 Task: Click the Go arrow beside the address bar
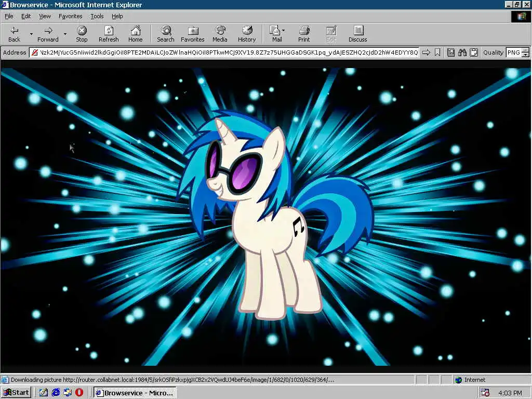[426, 52]
